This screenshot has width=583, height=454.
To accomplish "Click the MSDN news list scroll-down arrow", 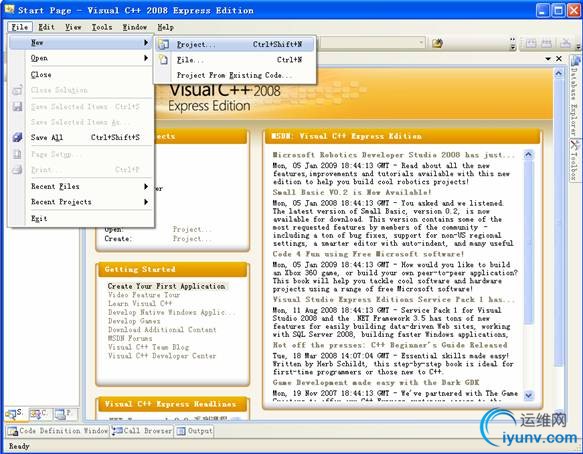I will [x=528, y=395].
